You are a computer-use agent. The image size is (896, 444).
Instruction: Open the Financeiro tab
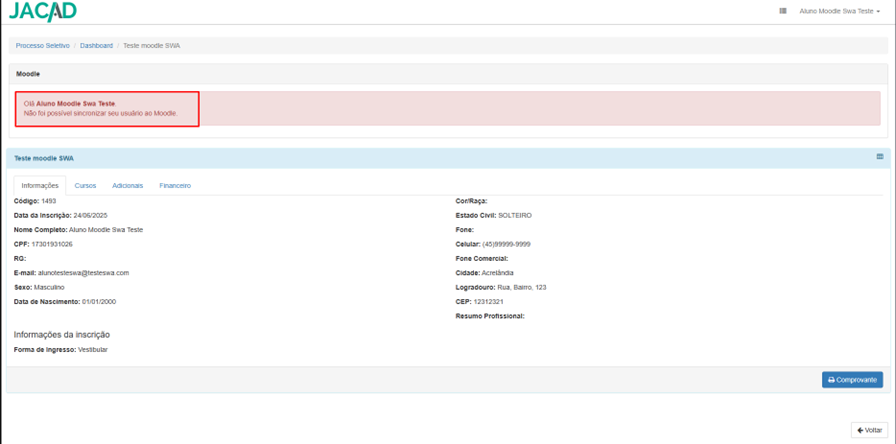(x=175, y=186)
